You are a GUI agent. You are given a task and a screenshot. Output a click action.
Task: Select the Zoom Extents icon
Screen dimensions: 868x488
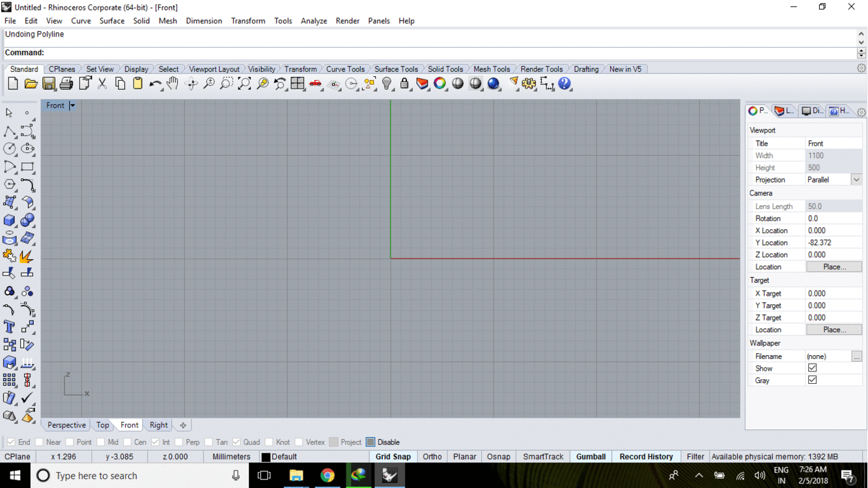coord(244,83)
